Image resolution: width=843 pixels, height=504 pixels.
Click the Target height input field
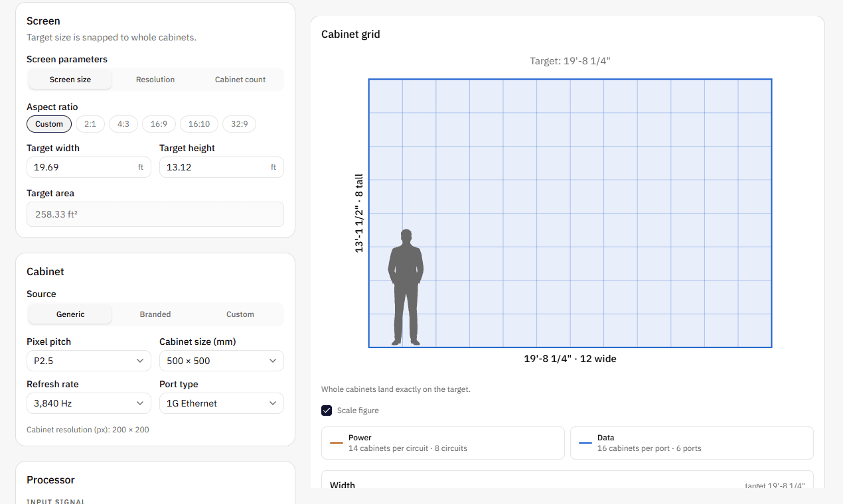[x=222, y=167]
